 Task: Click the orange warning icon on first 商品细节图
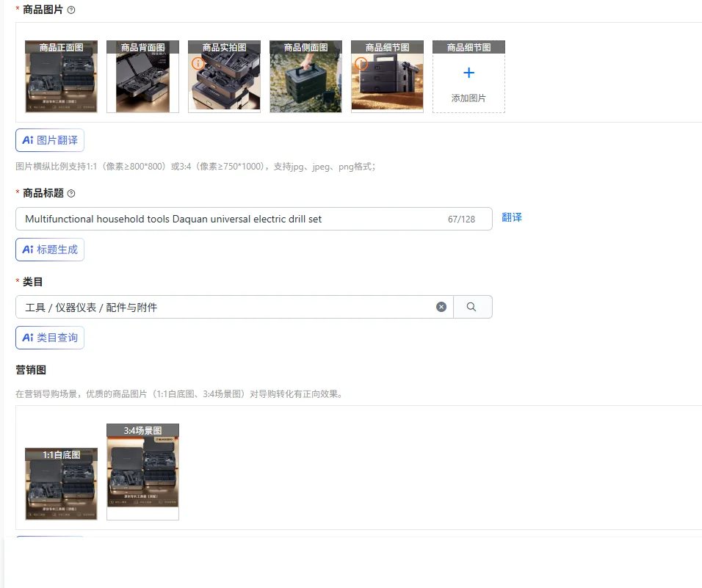tap(361, 63)
